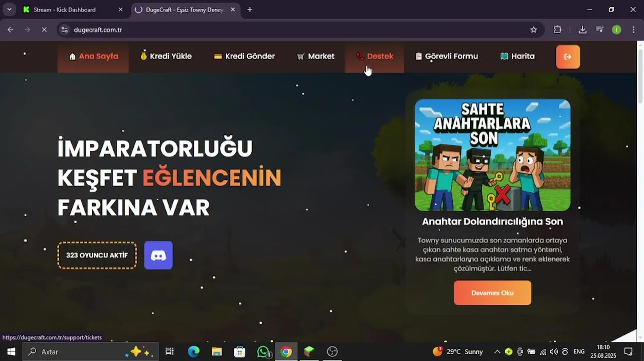This screenshot has width=644, height=361.
Task: Open the Kredi Yükle page
Action: [166, 56]
